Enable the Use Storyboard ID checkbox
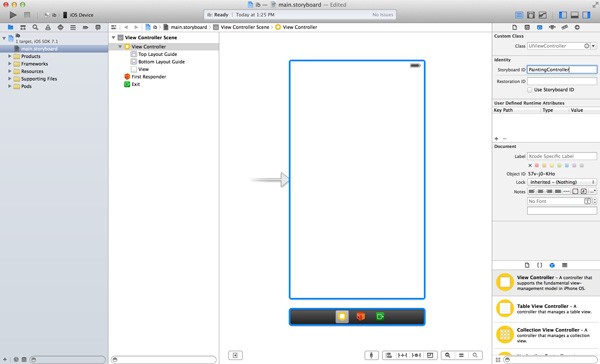The width and height of the screenshot is (600, 364). pyautogui.click(x=530, y=90)
